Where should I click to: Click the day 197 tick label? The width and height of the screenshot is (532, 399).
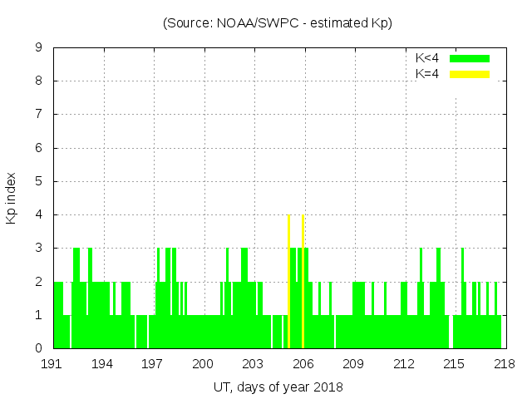point(153,364)
